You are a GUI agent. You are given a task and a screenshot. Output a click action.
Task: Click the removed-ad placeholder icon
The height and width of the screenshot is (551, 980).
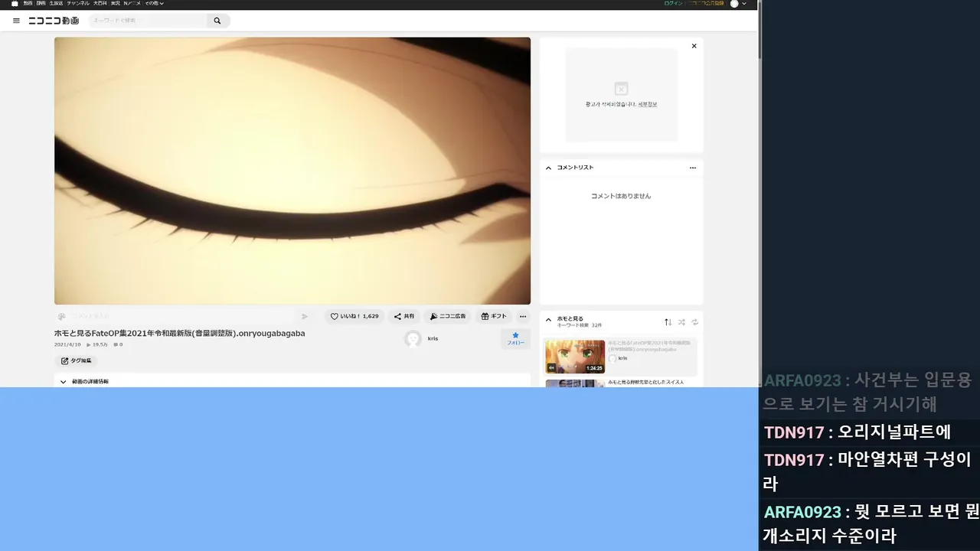(622, 89)
